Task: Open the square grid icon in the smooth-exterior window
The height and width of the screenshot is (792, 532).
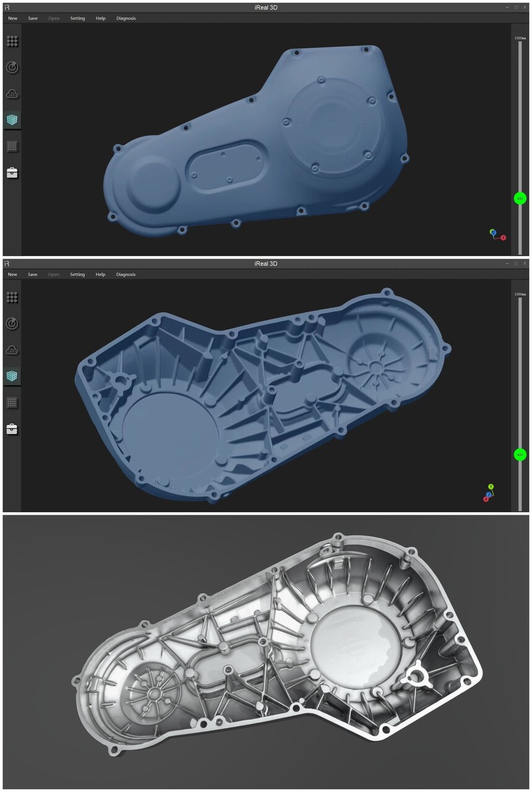Action: click(12, 147)
